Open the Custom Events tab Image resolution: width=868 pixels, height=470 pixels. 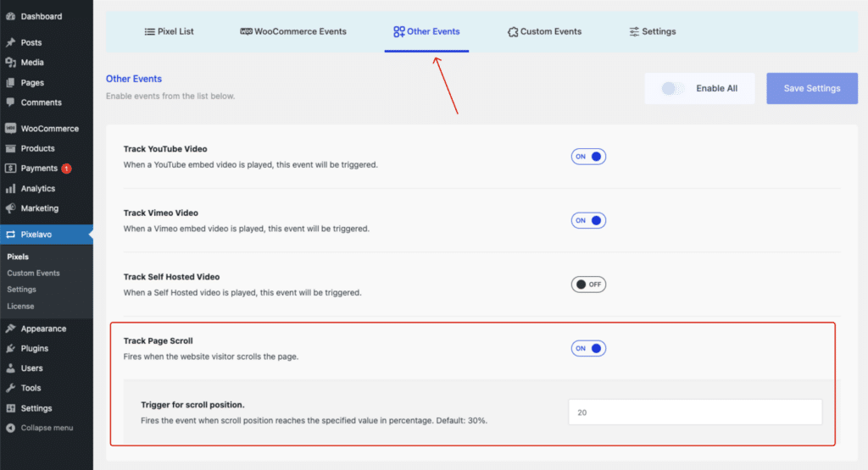coord(543,31)
